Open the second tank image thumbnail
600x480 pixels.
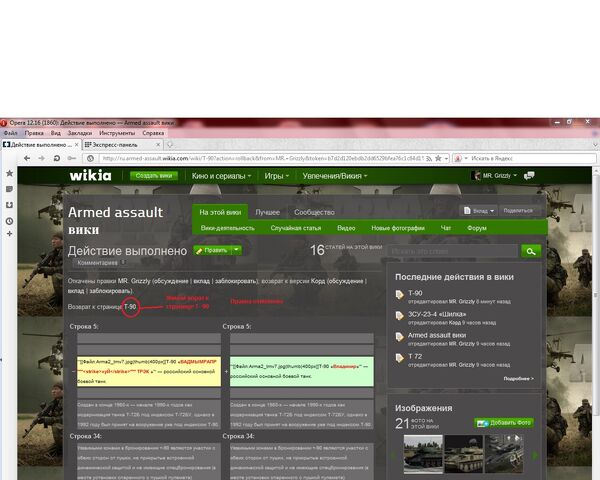point(463,454)
